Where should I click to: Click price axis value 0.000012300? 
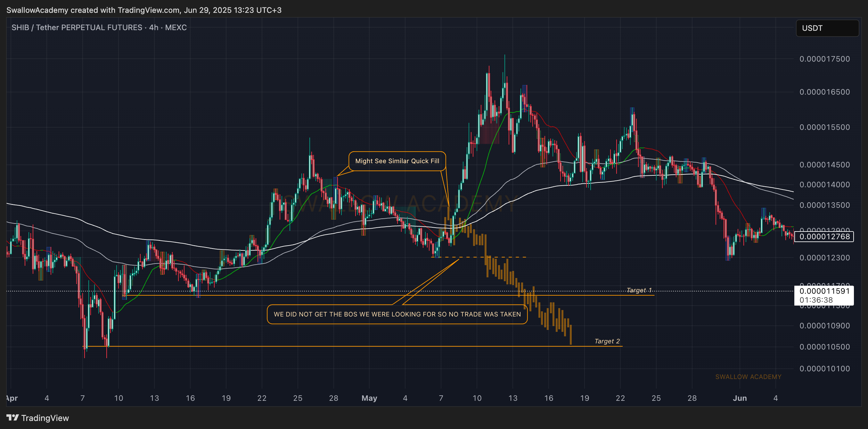824,258
